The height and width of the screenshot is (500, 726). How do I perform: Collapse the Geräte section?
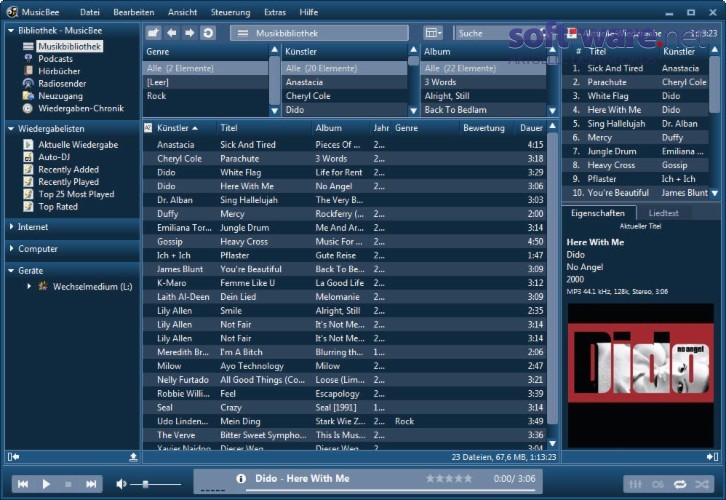pyautogui.click(x=11, y=270)
